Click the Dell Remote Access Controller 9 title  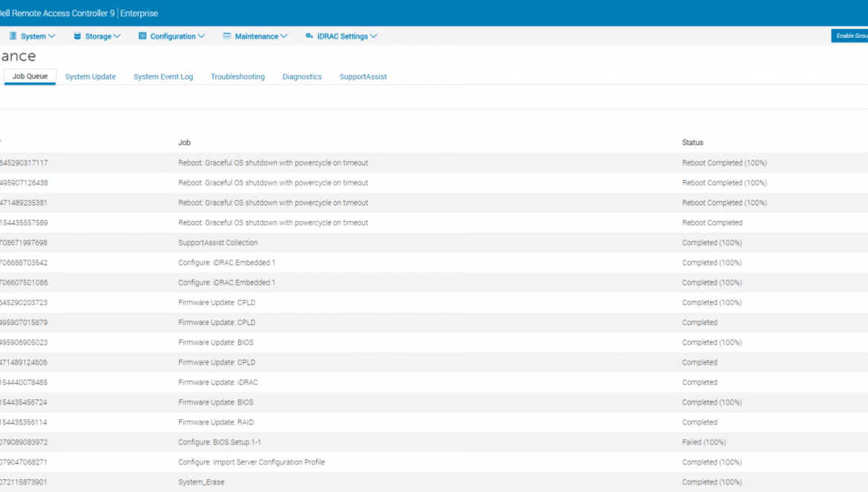click(57, 13)
